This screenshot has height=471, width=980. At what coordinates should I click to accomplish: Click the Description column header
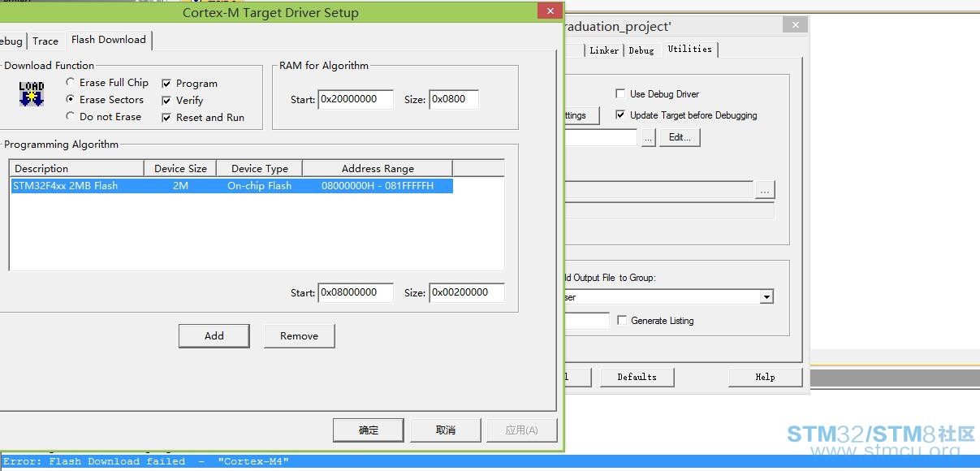coord(77,168)
